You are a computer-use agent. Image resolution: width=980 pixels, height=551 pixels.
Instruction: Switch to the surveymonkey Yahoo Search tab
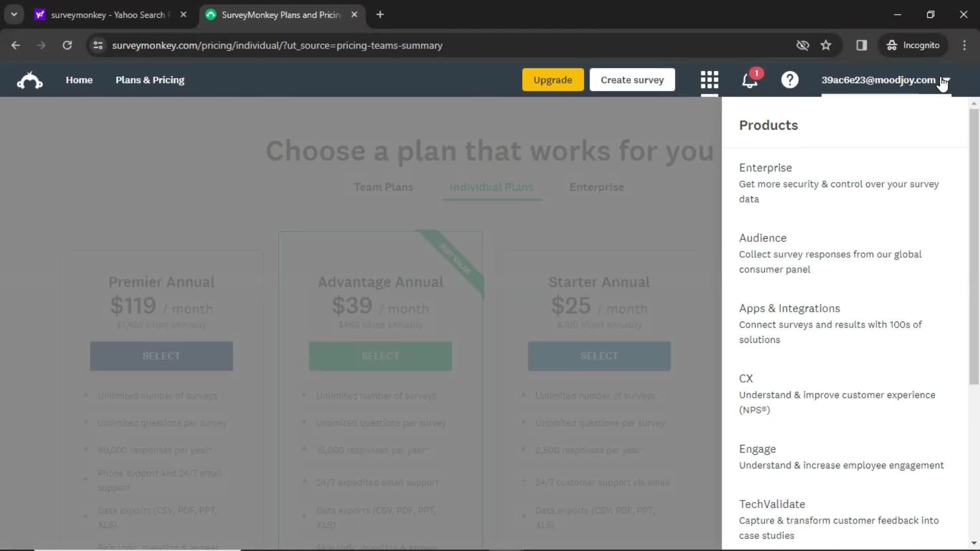pos(110,15)
